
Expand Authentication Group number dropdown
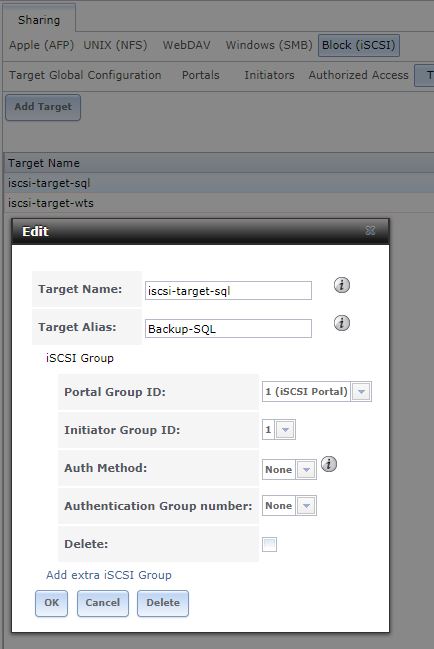tap(306, 506)
